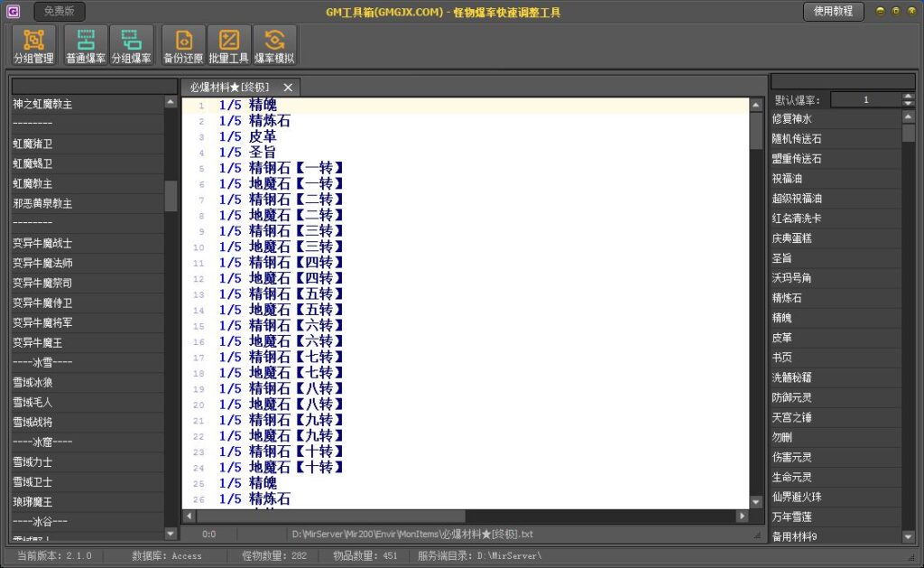Launch the 批量工具 feature
This screenshot has width=924, height=568.
pyautogui.click(x=228, y=45)
